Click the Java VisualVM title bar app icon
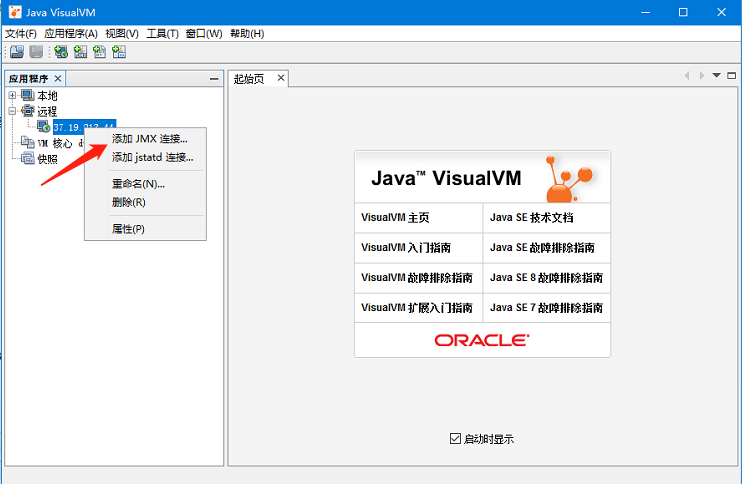The height and width of the screenshot is (484, 742). 15,12
